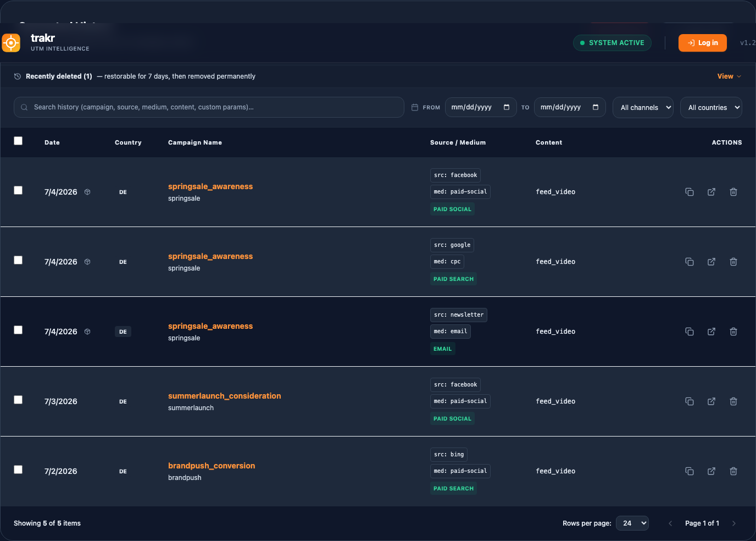
Task: Click the EMAIL channel tag
Action: pyautogui.click(x=443, y=349)
